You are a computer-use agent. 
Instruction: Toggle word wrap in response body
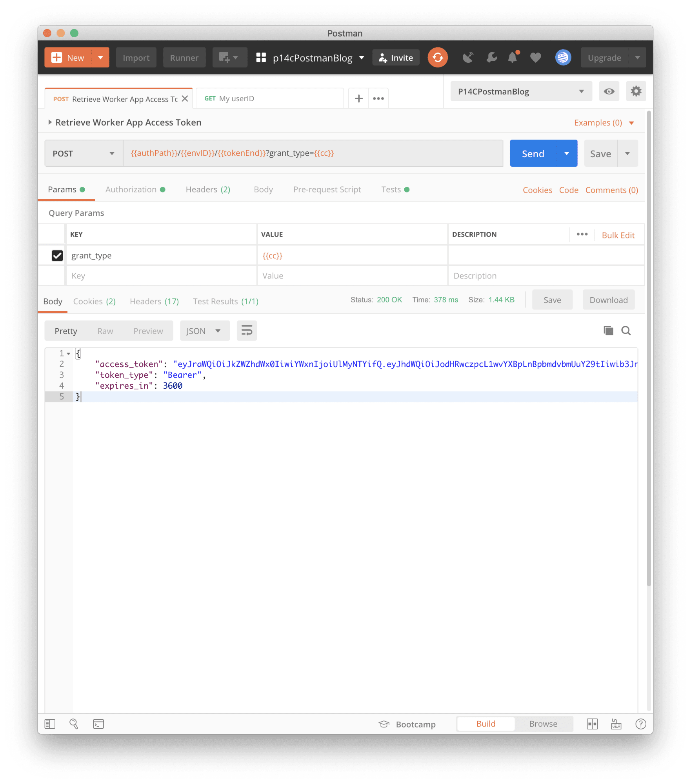247,331
